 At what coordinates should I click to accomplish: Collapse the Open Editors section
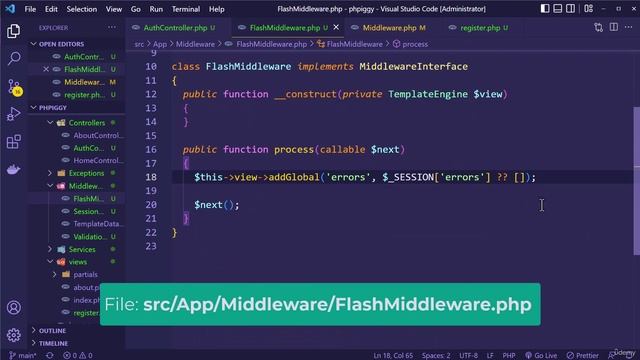[61, 44]
